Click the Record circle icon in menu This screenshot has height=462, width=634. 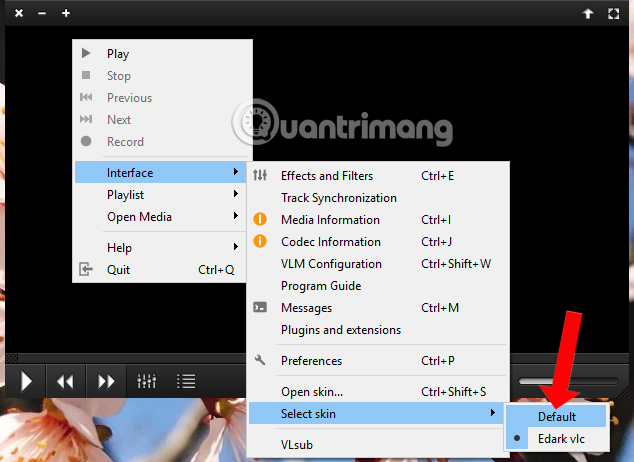coord(86,141)
